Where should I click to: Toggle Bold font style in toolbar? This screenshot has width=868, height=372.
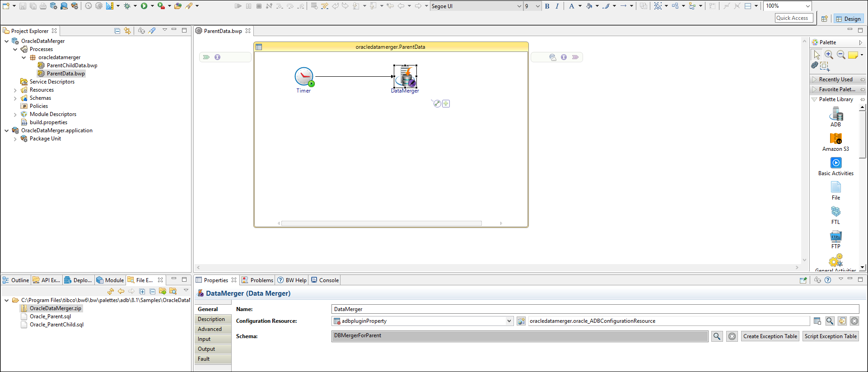(547, 6)
